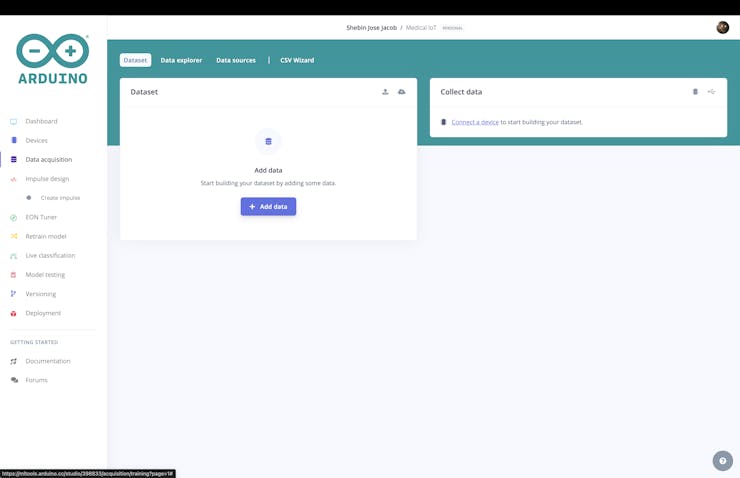The image size is (740, 478).
Task: Click the Medical IoT project name
Action: coord(421,28)
